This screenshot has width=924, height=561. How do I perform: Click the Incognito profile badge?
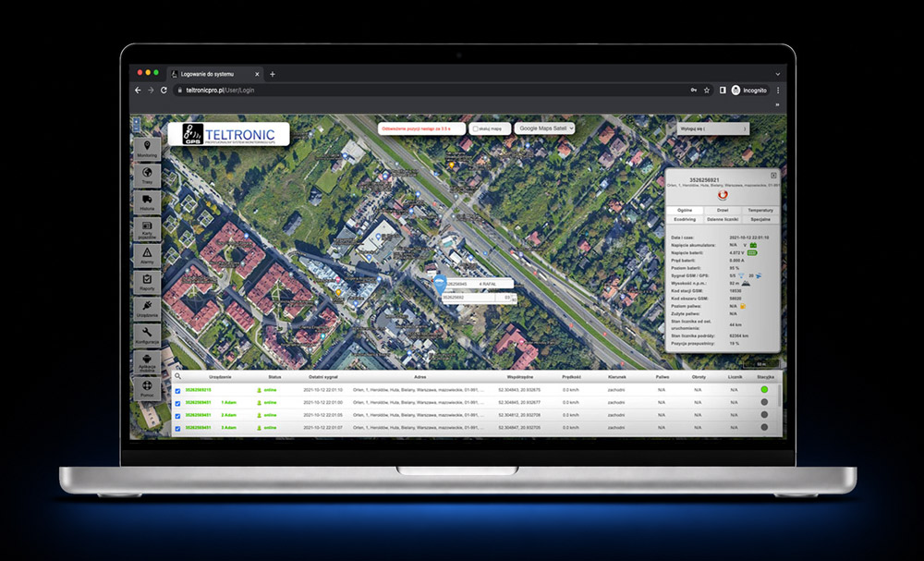(x=749, y=91)
